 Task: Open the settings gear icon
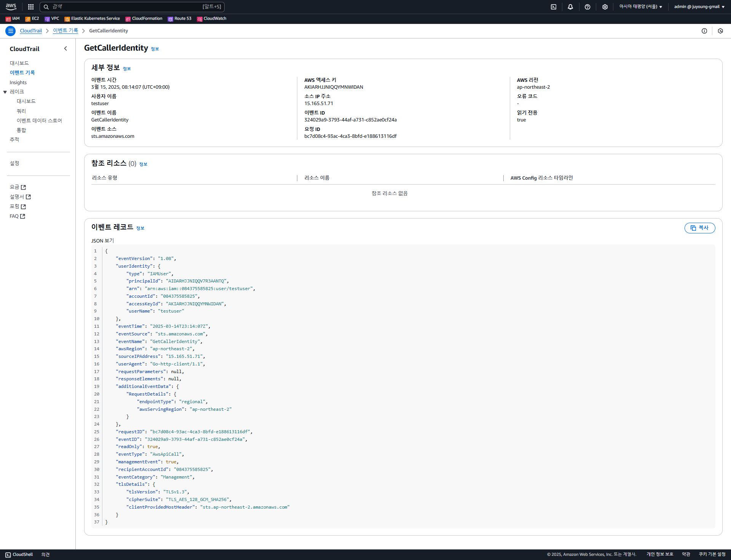point(605,7)
